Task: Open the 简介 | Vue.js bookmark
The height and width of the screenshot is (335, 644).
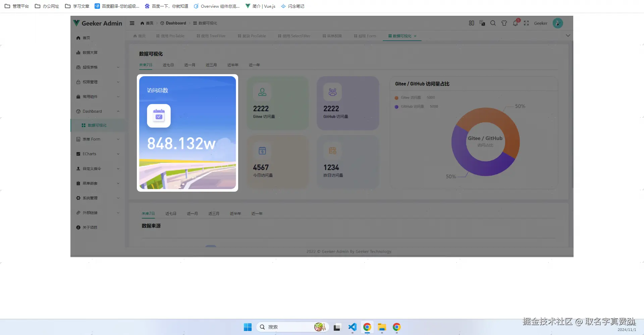Action: (260, 6)
